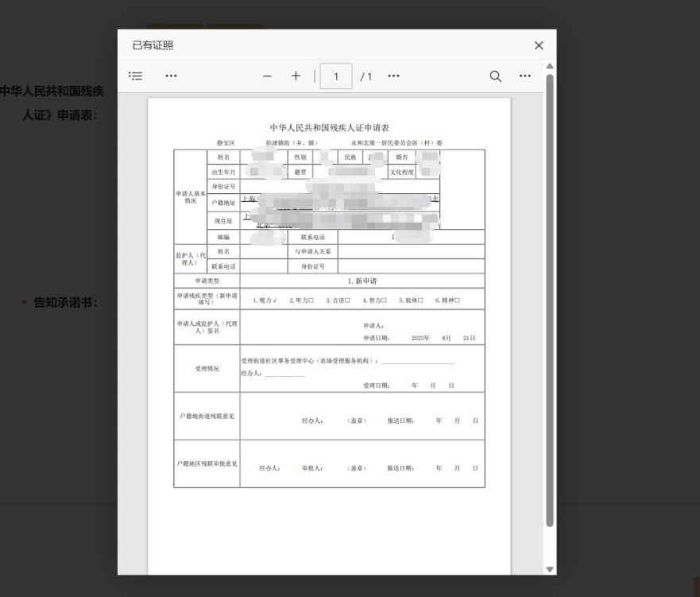700x597 pixels.
Task: Click the page number input field
Action: click(x=336, y=76)
